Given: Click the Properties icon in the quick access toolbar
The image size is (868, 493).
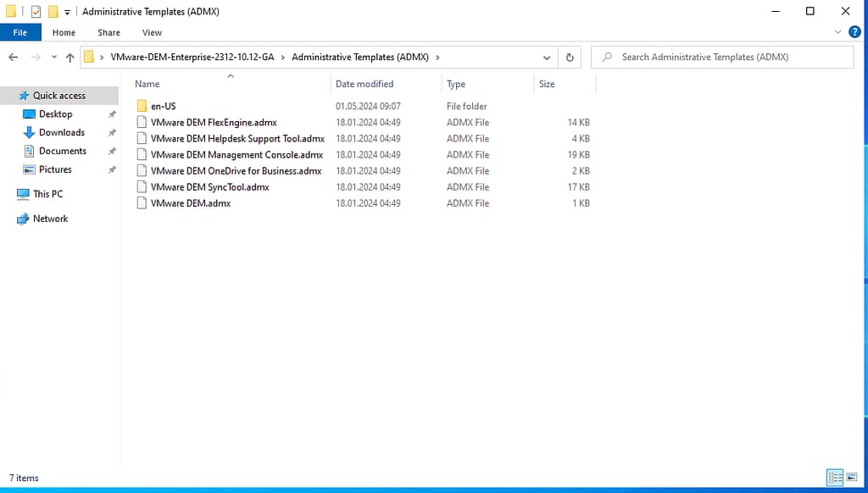Looking at the screenshot, I should click(36, 12).
